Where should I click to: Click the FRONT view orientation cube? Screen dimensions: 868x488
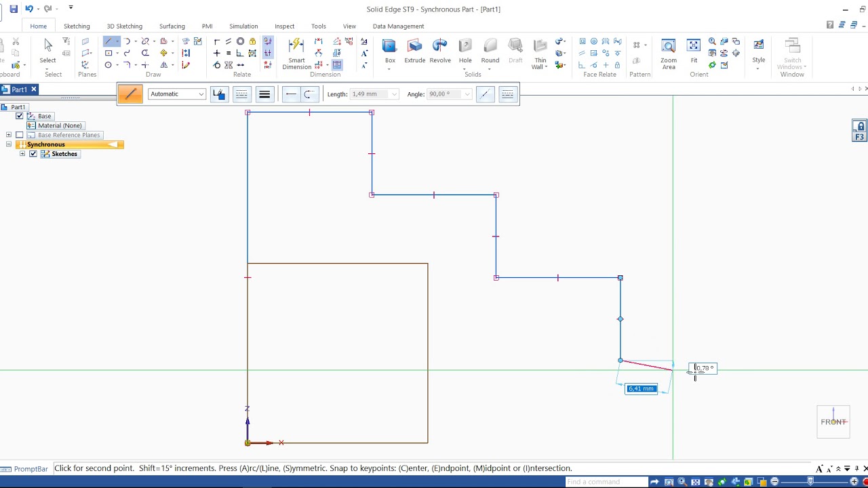point(833,422)
